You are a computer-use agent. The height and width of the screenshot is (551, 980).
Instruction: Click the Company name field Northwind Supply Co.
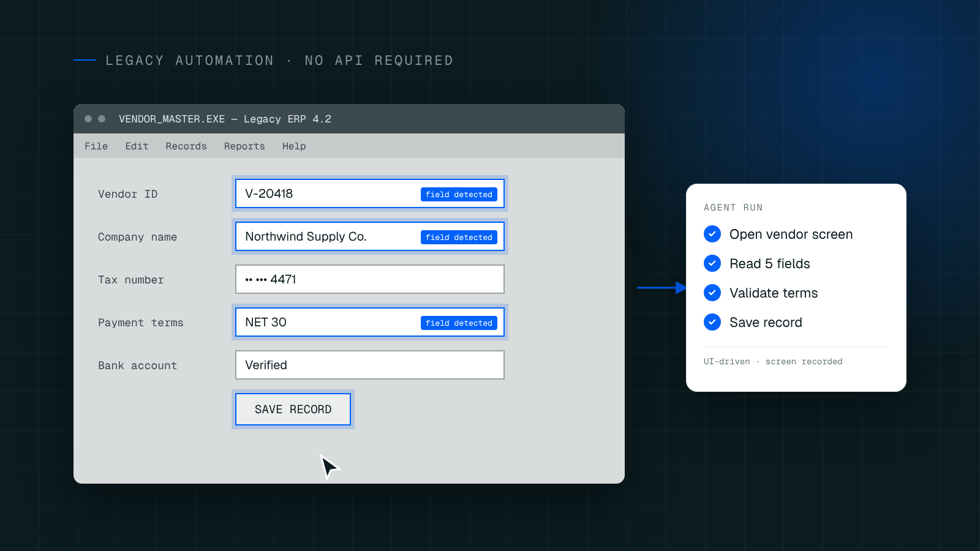coord(370,236)
